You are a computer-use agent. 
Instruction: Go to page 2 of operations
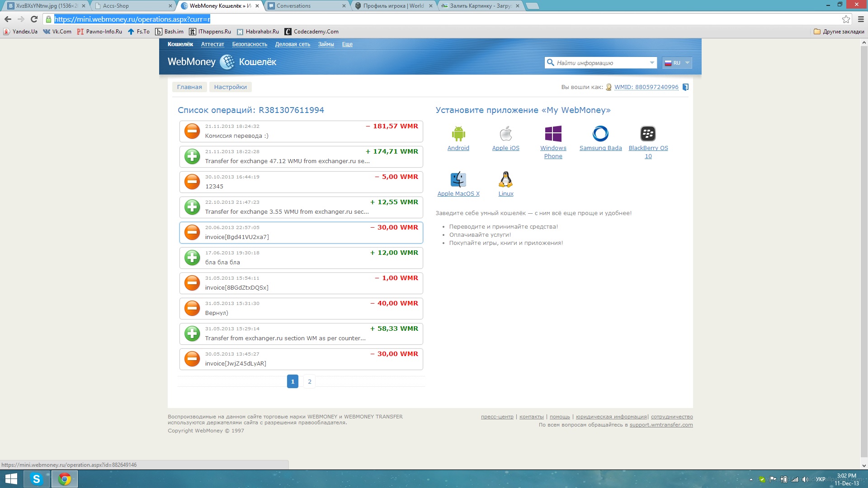pos(310,381)
